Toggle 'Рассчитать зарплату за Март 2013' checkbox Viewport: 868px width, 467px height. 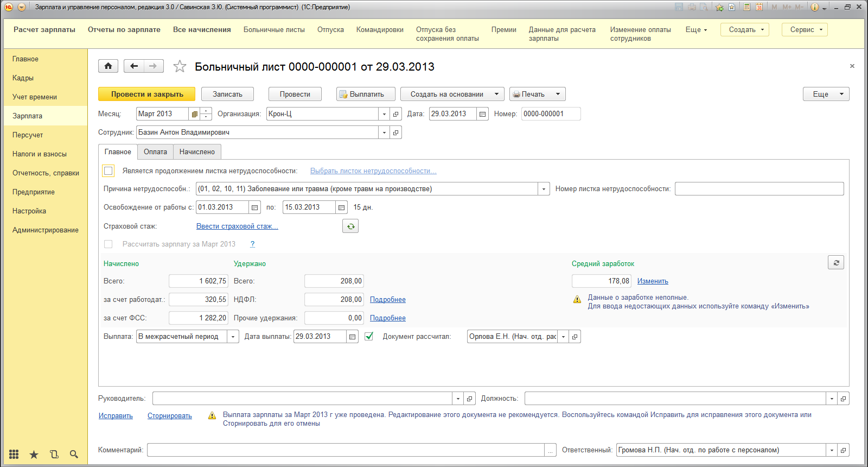tap(108, 244)
